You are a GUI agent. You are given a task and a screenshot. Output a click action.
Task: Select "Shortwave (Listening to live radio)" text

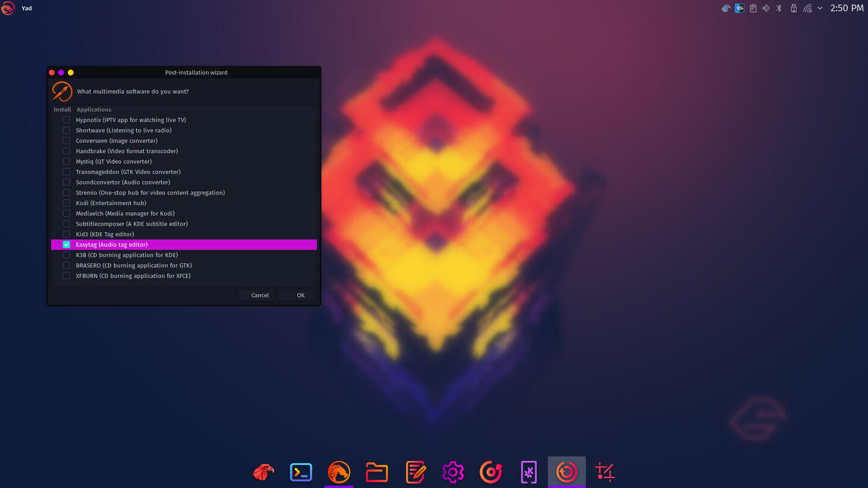pyautogui.click(x=124, y=130)
